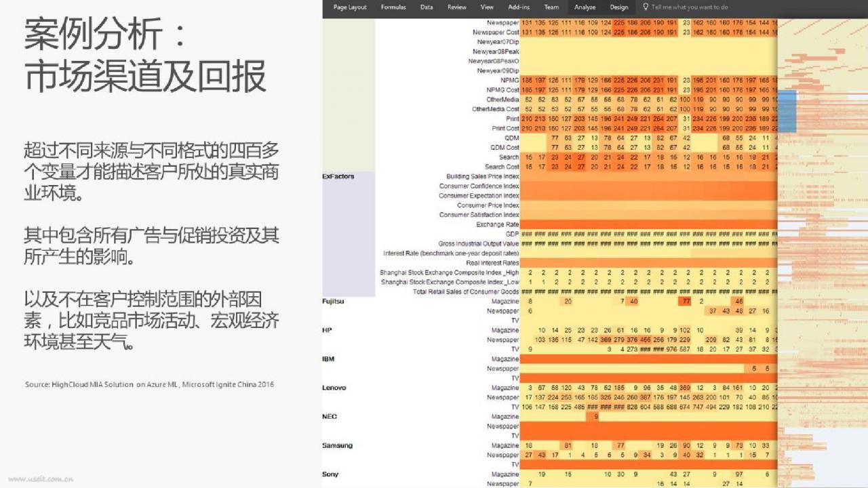
Task: Select the 'Exchange Rate' row label
Action: point(498,224)
